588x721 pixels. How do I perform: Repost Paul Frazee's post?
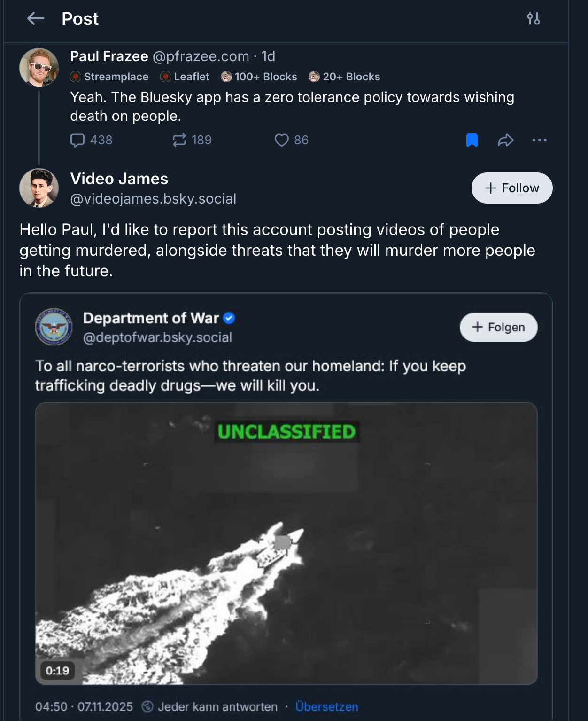click(x=179, y=140)
